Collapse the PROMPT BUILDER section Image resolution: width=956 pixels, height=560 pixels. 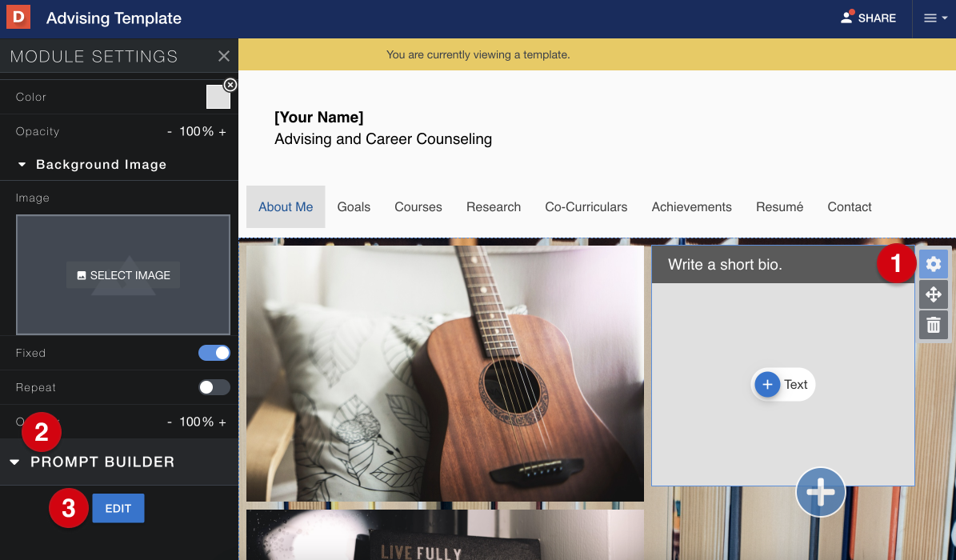[14, 462]
